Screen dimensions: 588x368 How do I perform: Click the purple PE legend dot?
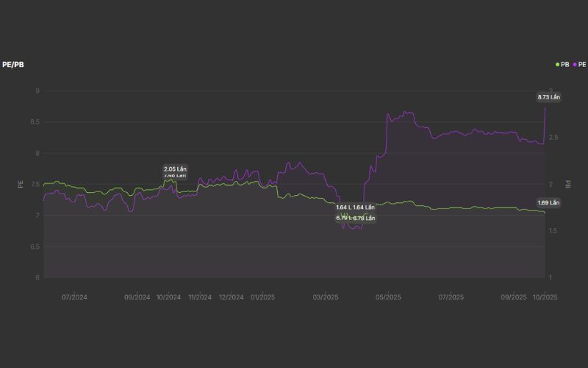tap(575, 65)
